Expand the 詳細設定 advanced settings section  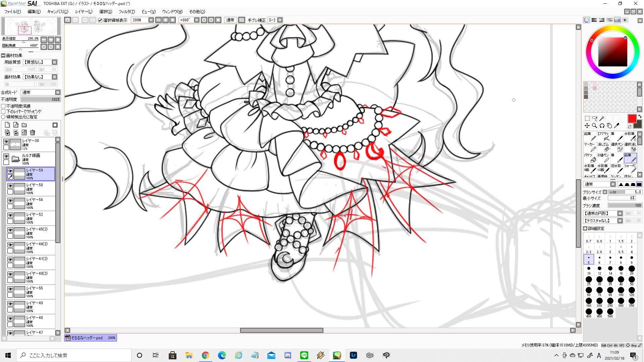[585, 228]
